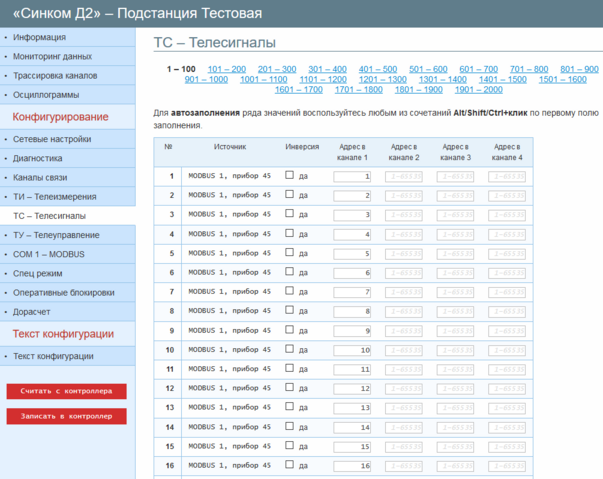Viewport: 603px width, 479px height.
Task: Click the Считать с контроллера button
Action: pos(66,391)
